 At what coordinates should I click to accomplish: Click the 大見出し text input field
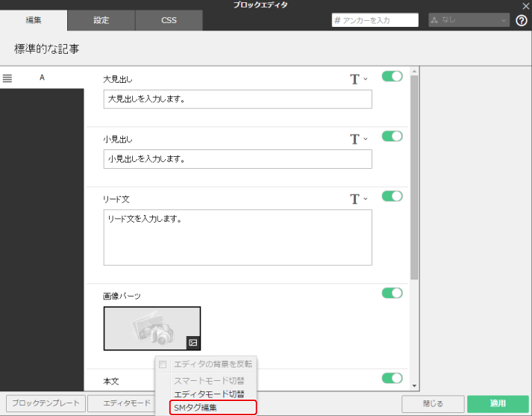[237, 99]
